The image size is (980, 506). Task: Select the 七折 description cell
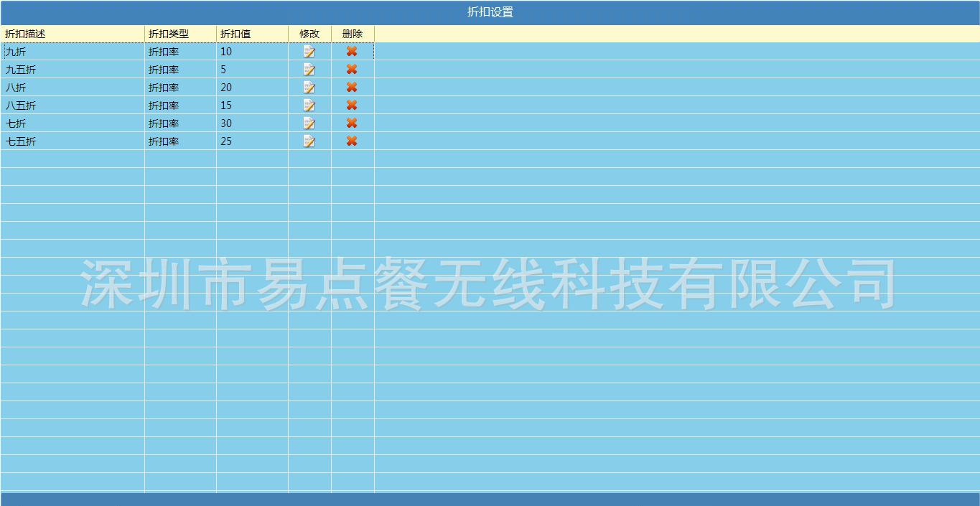pyautogui.click(x=73, y=123)
